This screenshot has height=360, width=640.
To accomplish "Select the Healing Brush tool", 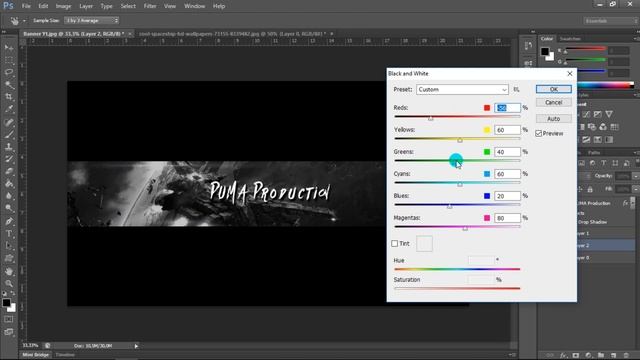I will click(9, 122).
